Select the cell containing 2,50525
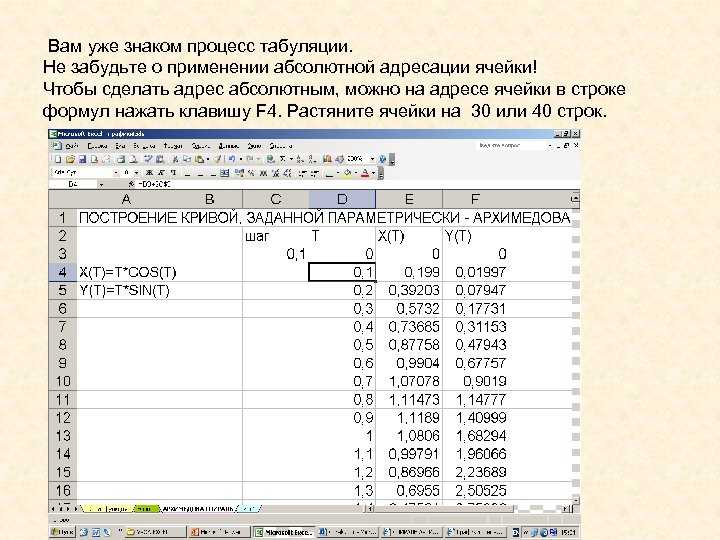Viewport: 720px width, 540px height. pyautogui.click(x=475, y=491)
